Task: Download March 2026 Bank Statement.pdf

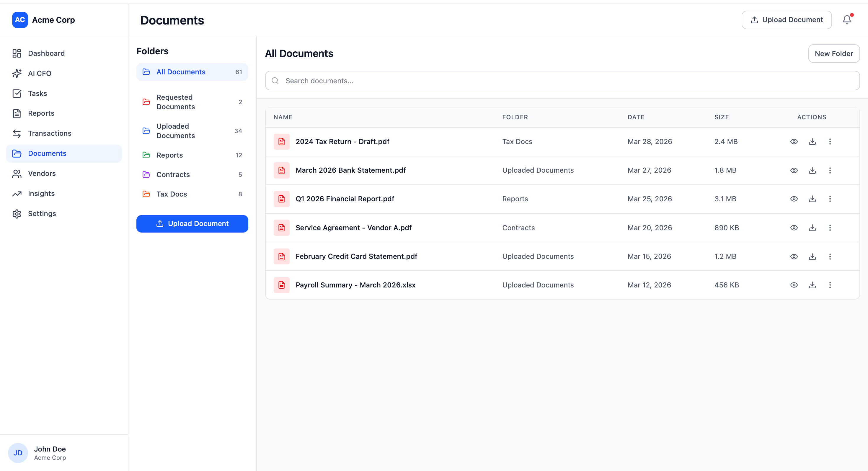Action: [812, 170]
